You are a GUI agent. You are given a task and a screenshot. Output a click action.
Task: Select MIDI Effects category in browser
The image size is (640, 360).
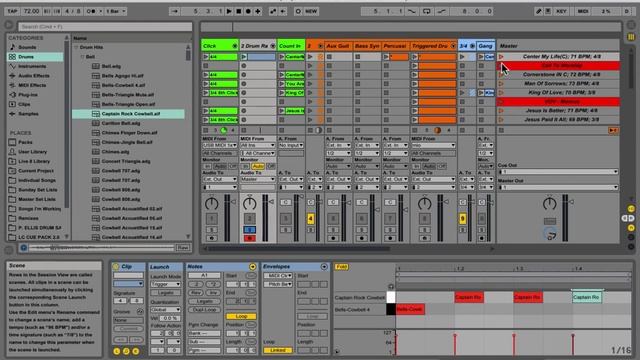[x=32, y=85]
